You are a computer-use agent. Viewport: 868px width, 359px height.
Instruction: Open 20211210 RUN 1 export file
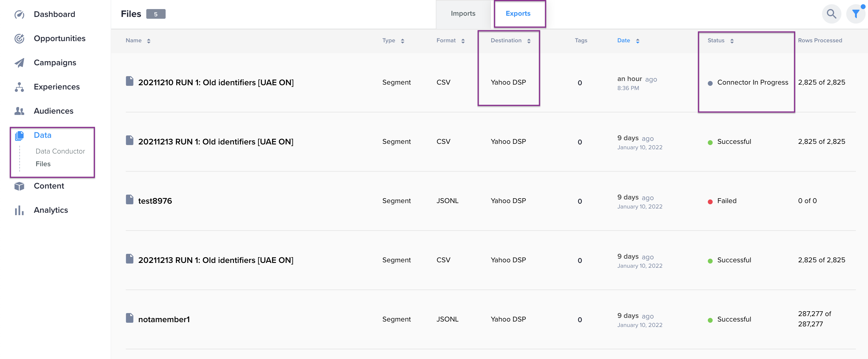coord(216,82)
